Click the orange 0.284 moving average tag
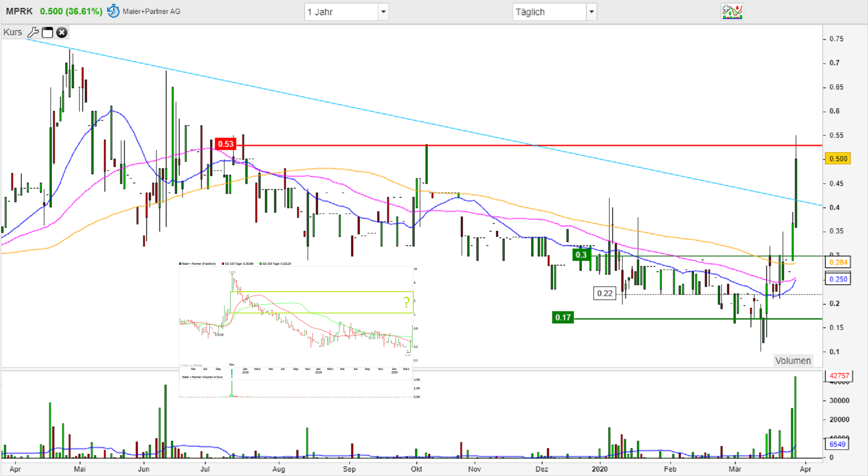The image size is (868, 476). [838, 262]
